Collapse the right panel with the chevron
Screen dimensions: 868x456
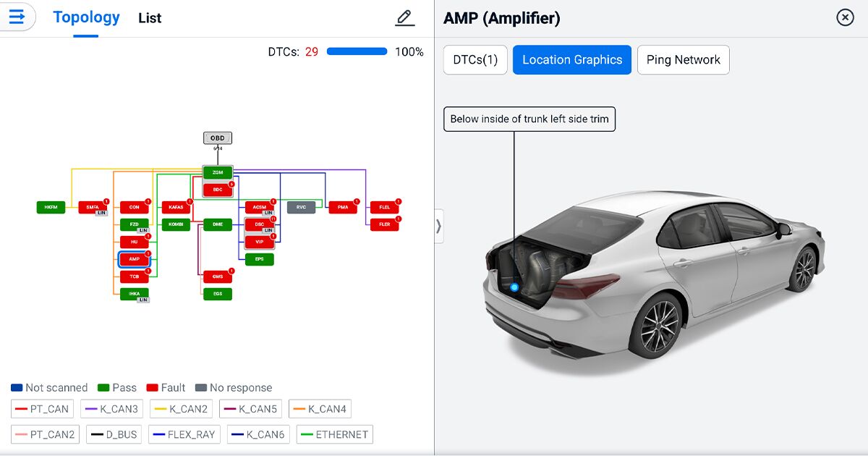[439, 226]
